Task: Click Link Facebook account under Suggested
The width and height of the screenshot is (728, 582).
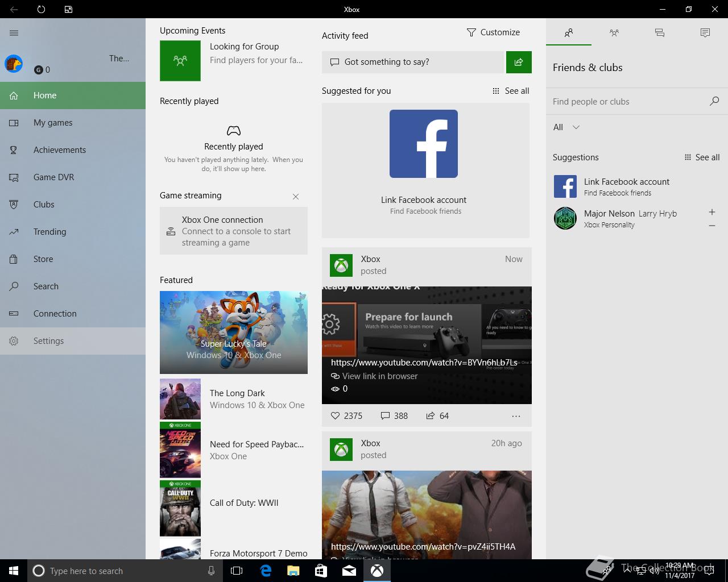Action: [424, 200]
